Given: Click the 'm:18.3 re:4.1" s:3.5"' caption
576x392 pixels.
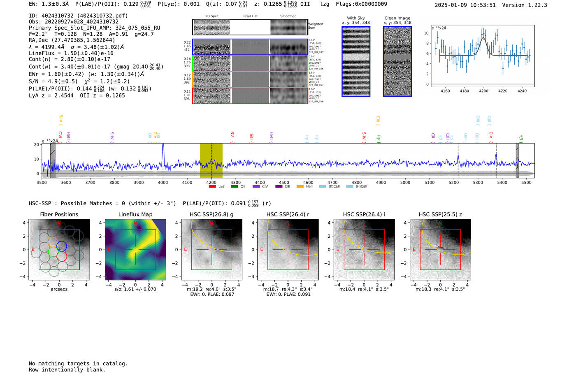Looking at the screenshot, I should click(x=440, y=289).
